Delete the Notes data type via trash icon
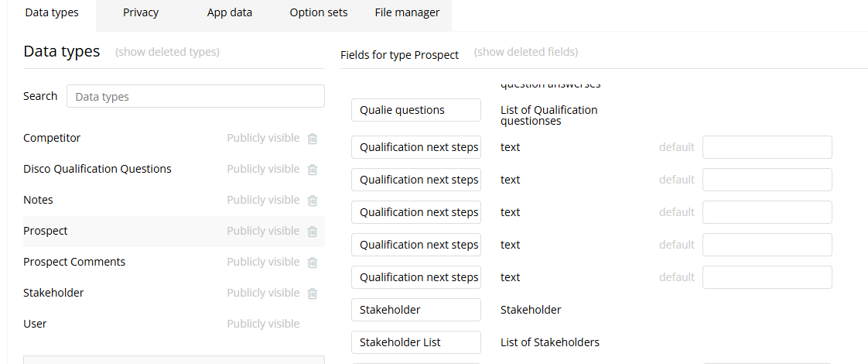Screen dimensions: 868x364 coord(313,201)
